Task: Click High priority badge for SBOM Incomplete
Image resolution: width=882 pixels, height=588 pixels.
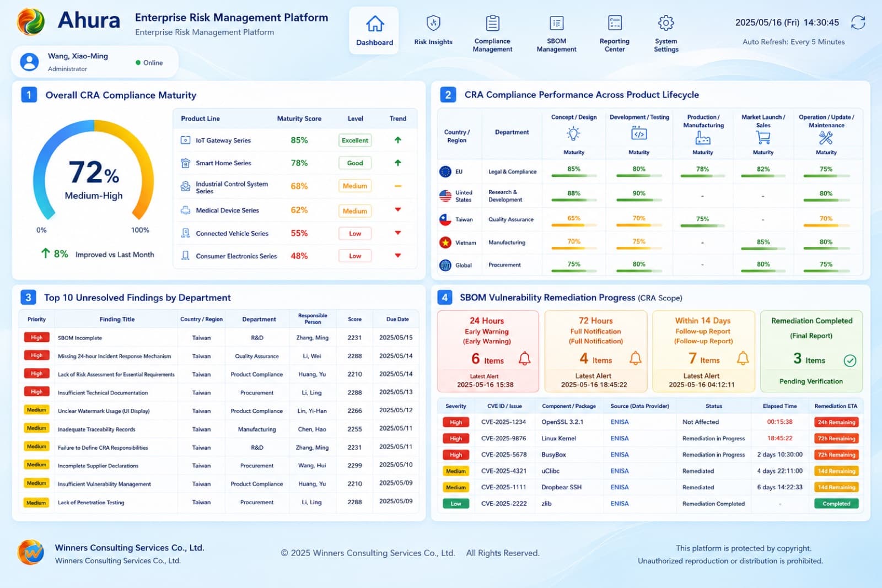Action: (36, 337)
